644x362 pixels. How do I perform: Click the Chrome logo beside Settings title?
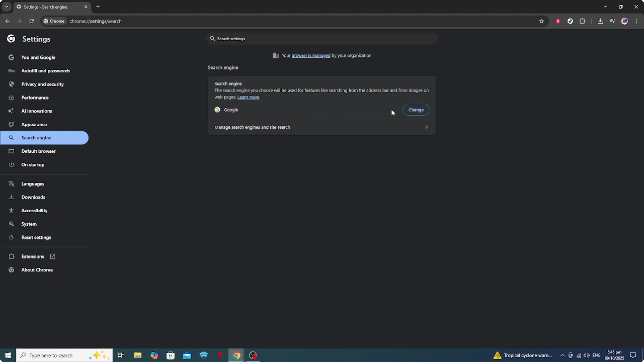coord(11,39)
